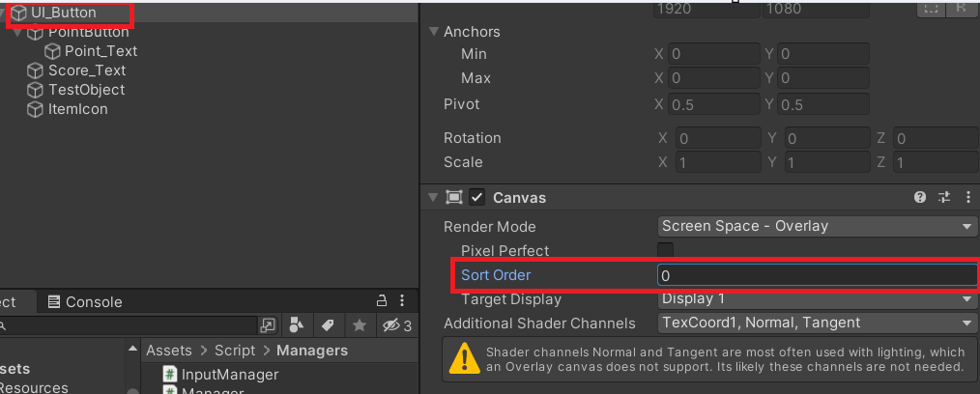Image resolution: width=980 pixels, height=394 pixels.
Task: Open search in new window icon
Action: (x=268, y=325)
